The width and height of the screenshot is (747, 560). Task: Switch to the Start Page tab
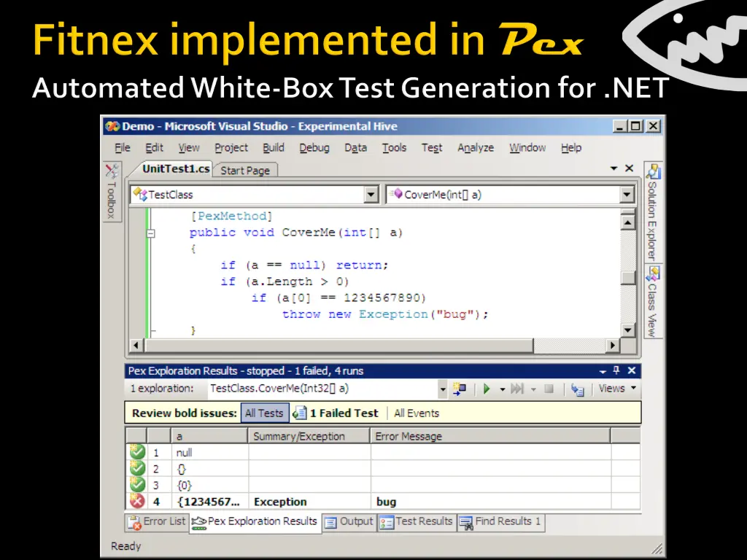coord(245,171)
